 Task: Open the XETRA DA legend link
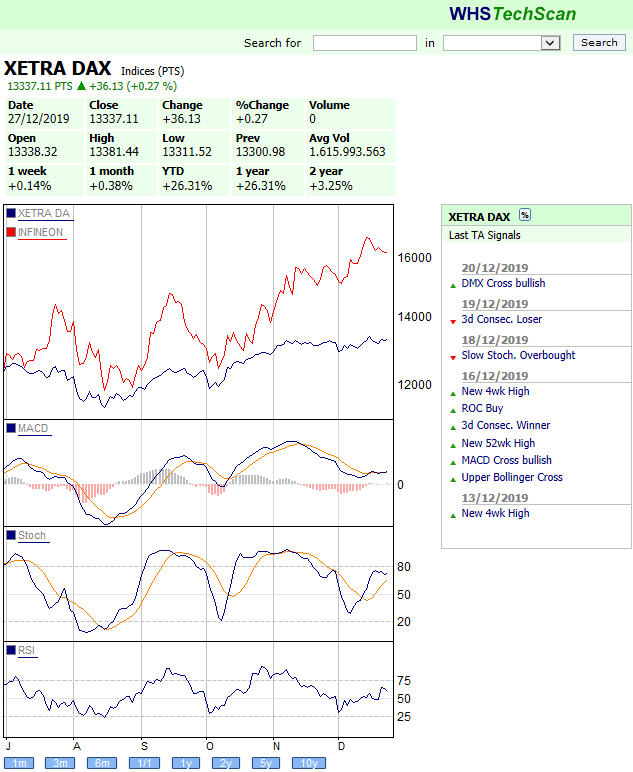pyautogui.click(x=44, y=213)
